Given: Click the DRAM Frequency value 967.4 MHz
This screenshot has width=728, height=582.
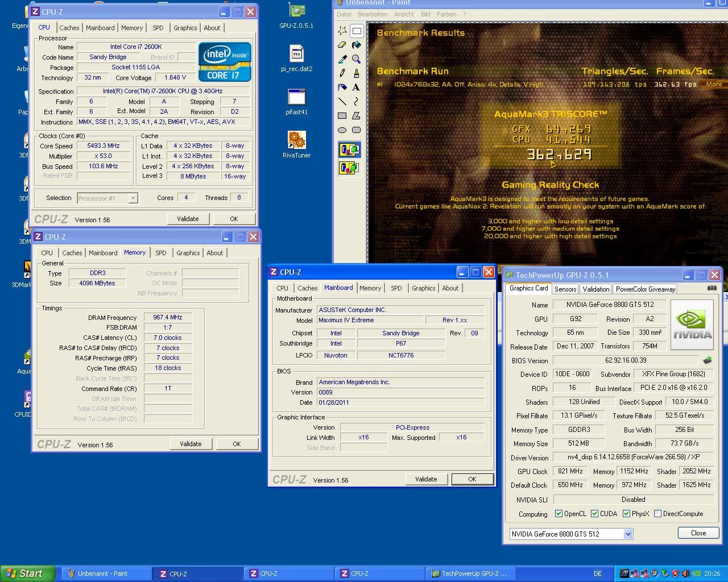Looking at the screenshot, I should [x=168, y=318].
